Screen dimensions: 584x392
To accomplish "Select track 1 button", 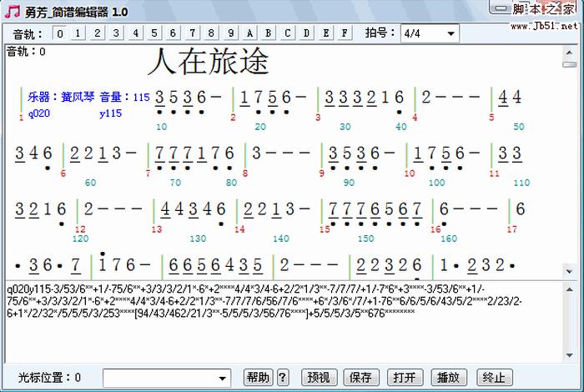I will tap(78, 33).
